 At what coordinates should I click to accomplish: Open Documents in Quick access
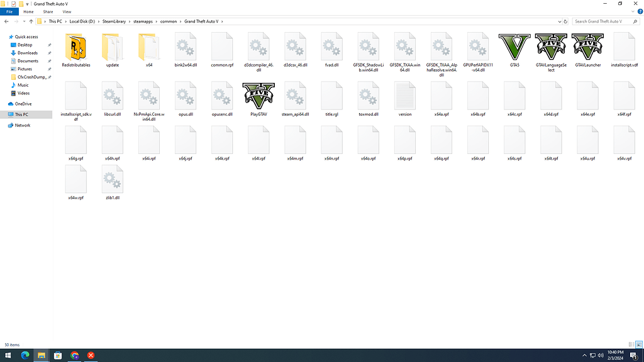(28, 61)
